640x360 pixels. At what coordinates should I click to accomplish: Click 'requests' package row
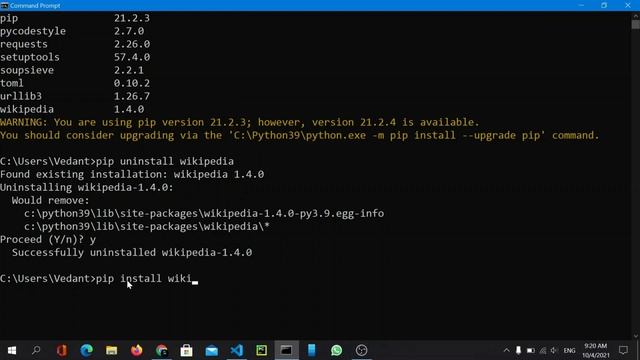coord(75,44)
